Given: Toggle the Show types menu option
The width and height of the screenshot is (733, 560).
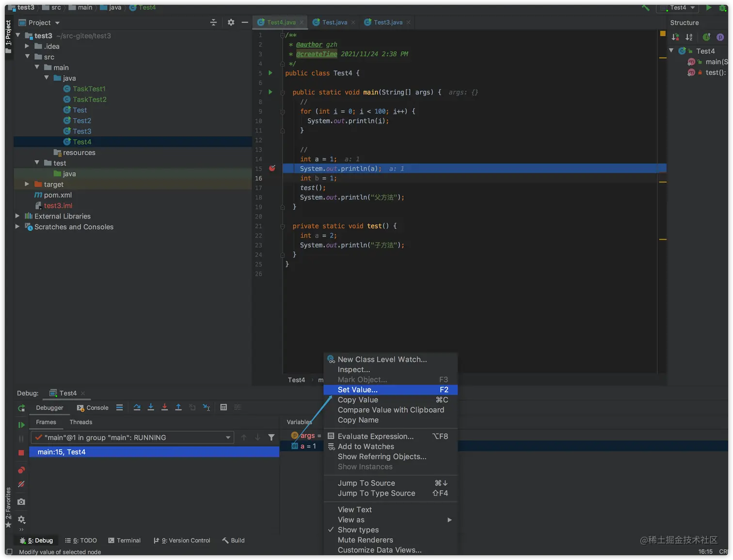Looking at the screenshot, I should [358, 530].
